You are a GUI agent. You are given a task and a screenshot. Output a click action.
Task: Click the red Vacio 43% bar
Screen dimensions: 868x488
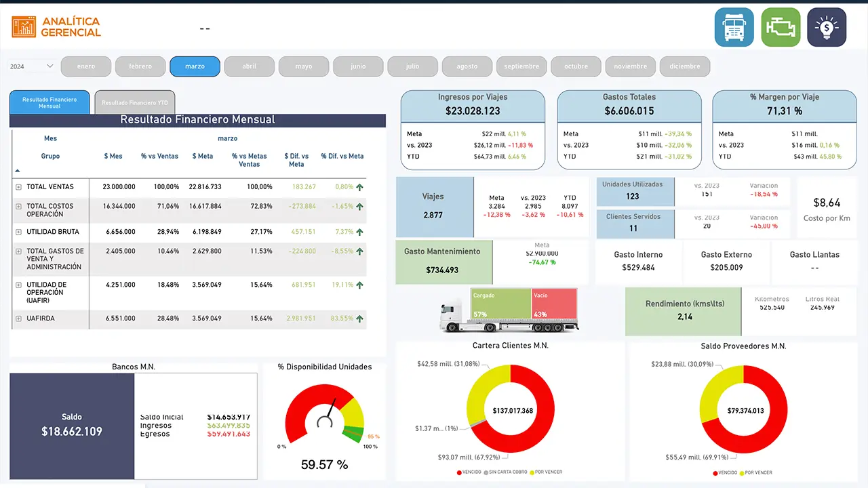(555, 310)
